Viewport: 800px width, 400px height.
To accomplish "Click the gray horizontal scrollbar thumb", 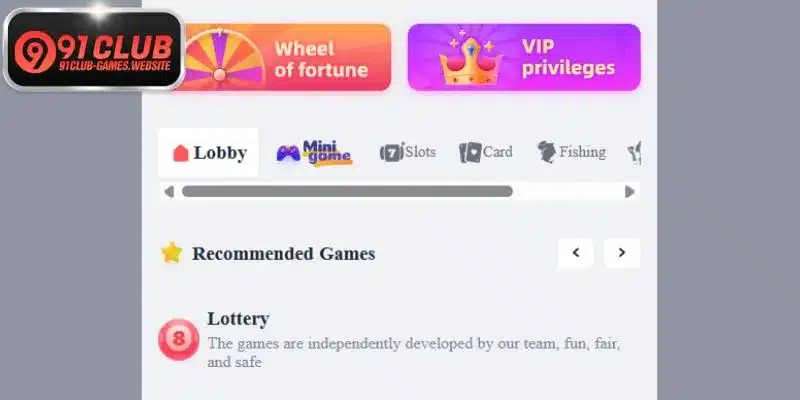I will (347, 191).
